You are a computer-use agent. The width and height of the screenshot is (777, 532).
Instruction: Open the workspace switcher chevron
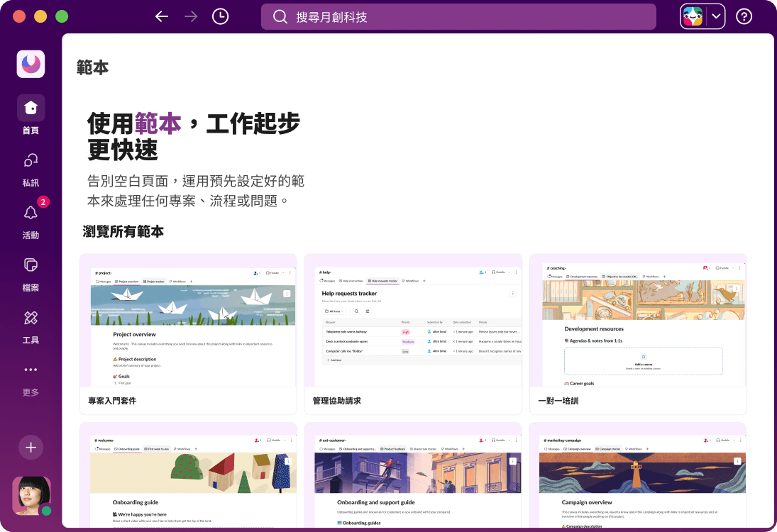(715, 16)
